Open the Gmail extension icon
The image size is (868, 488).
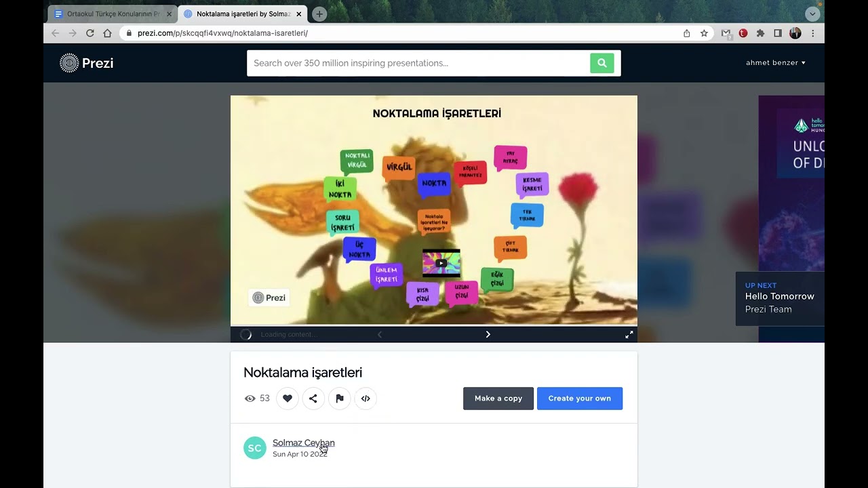click(x=726, y=33)
